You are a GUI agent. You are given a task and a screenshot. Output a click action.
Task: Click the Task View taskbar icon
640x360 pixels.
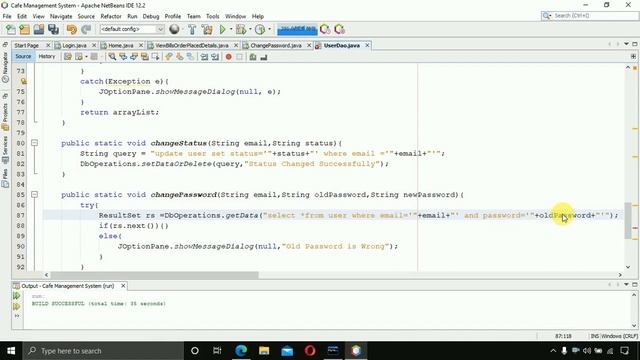(x=217, y=351)
